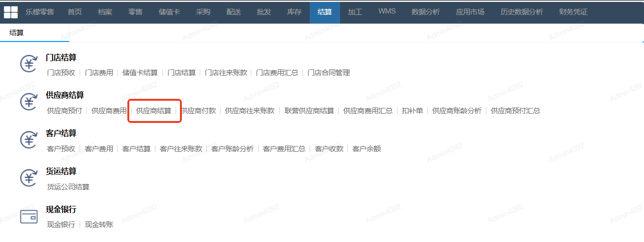
Task: Open the 供应商付款 link
Action: 198,111
